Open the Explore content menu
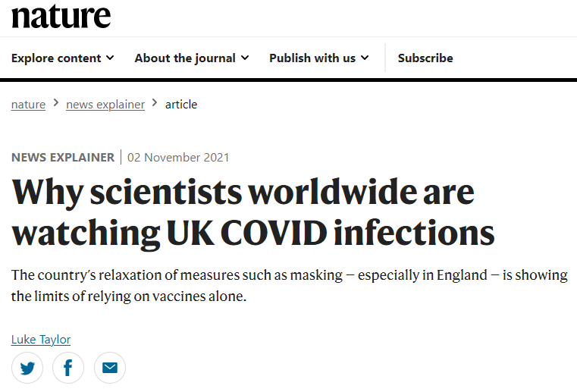 (63, 58)
